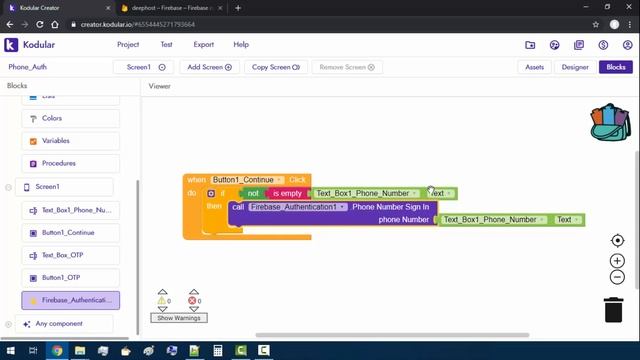640x360 pixels.
Task: Select Button1_Continue component
Action: [71, 233]
